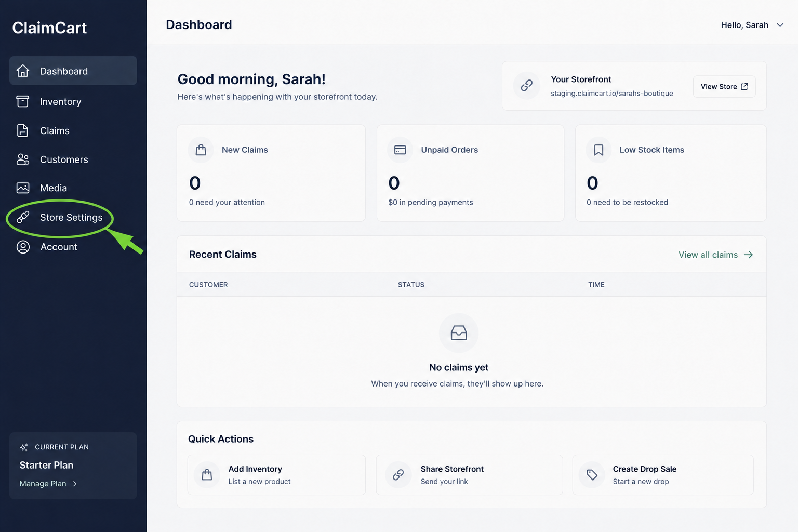Click the sparkle icon beside Current Plan
Screen dimensions: 798x532
coord(24,447)
